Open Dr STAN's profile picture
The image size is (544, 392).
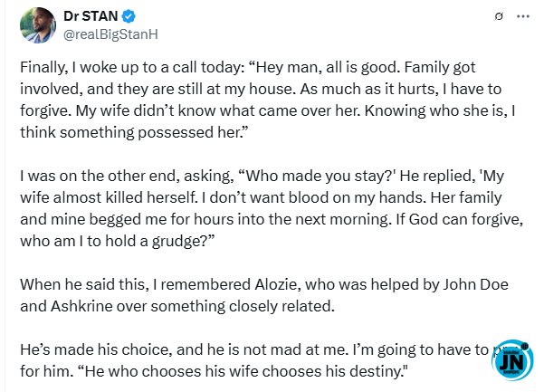point(38,25)
